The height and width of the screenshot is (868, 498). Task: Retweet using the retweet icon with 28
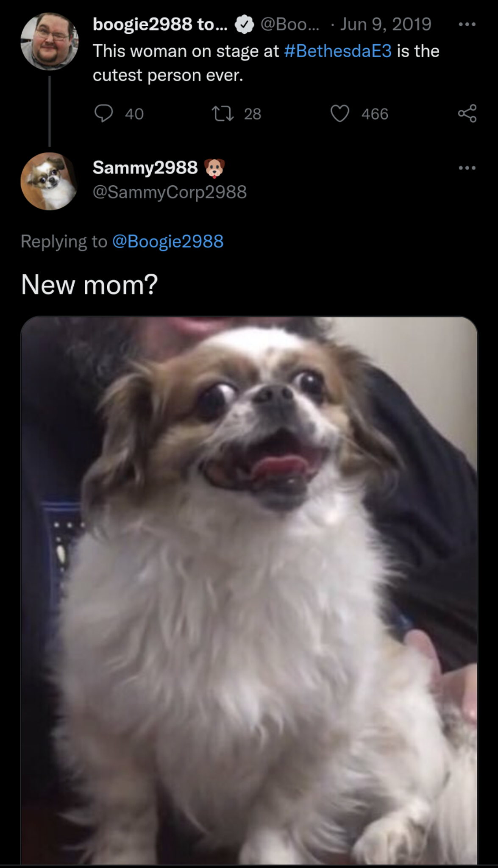coord(223,114)
